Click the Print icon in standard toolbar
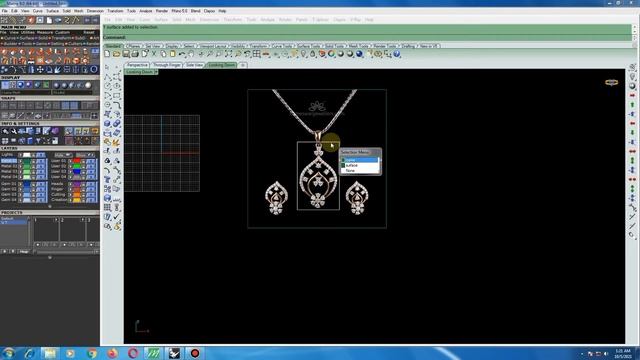Viewport: 640px width, 360px height. pyautogui.click(x=135, y=54)
